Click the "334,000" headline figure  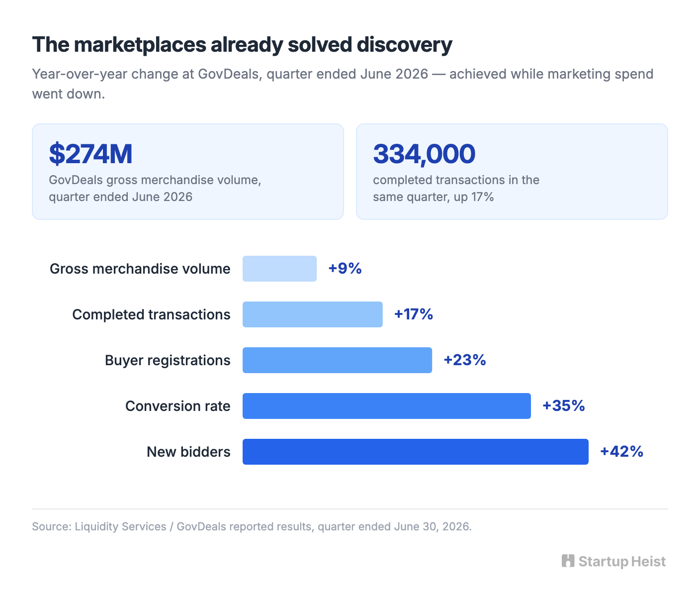[x=424, y=154]
